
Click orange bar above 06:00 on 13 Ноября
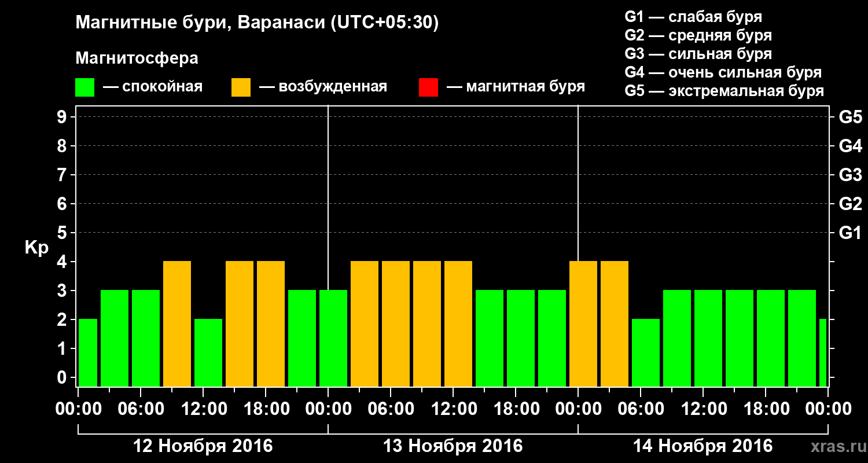tap(396, 324)
